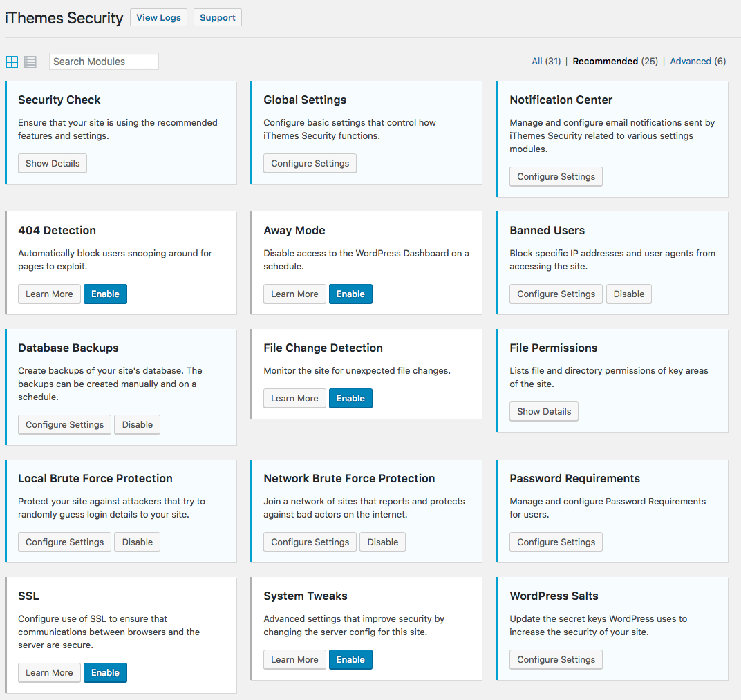
Task: Disable Database Backups module
Action: click(138, 424)
